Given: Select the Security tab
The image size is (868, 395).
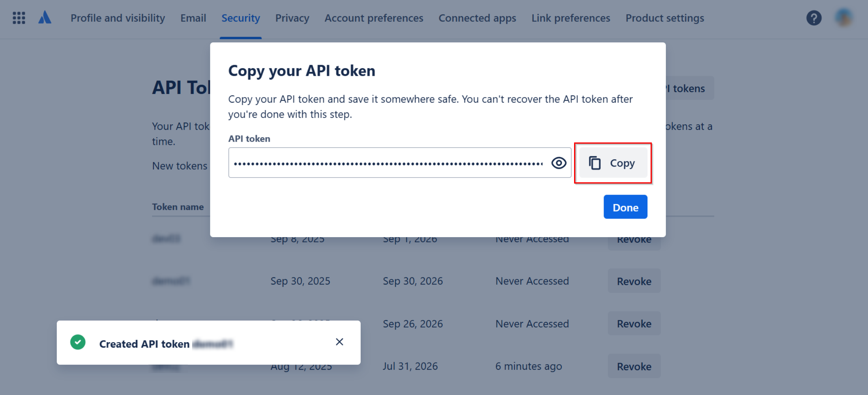Looking at the screenshot, I should (x=241, y=18).
